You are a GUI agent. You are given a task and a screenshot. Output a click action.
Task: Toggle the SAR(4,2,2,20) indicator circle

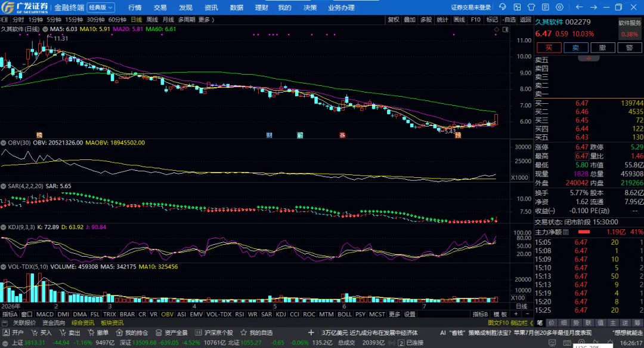click(x=4, y=186)
